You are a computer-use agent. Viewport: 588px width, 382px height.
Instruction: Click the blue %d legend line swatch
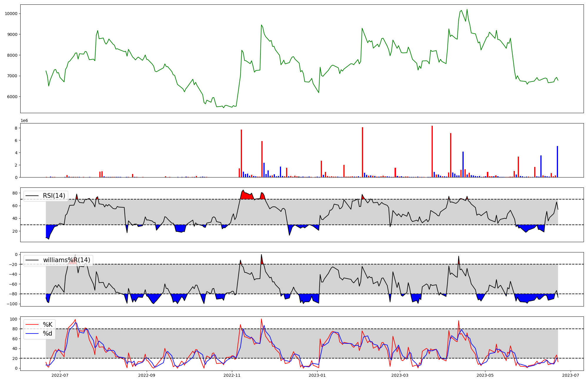point(32,334)
